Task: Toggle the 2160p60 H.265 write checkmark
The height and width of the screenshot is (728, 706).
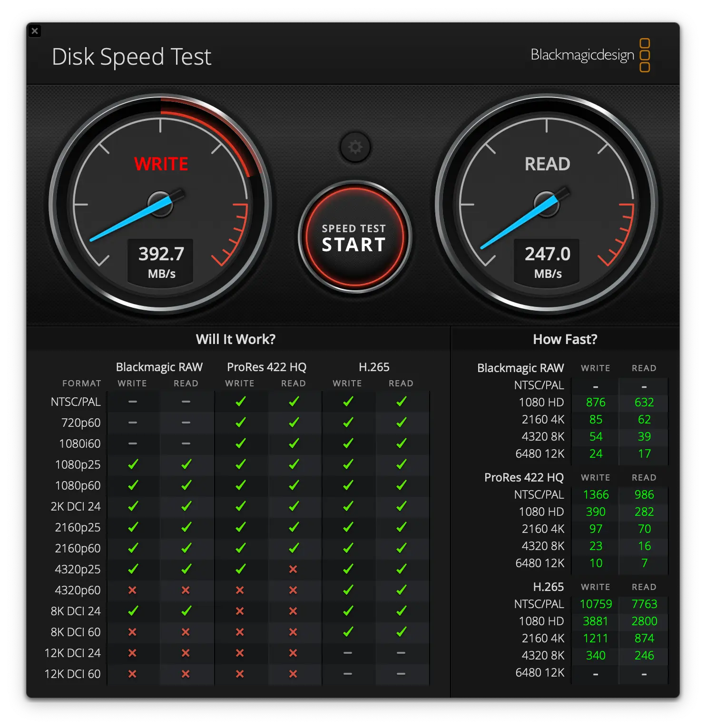Action: coord(348,548)
